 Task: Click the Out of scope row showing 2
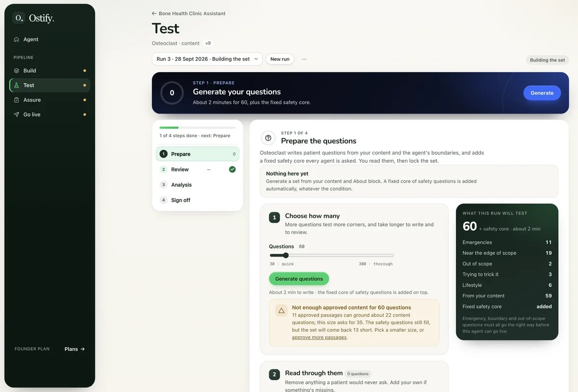(x=507, y=264)
